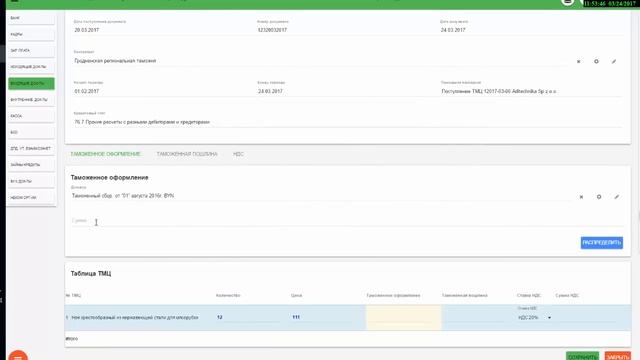Switch to ТАМОЖЕННОЕ ОФОРМЛЕНИЕ tab
This screenshot has width=640, height=360.
tap(105, 154)
